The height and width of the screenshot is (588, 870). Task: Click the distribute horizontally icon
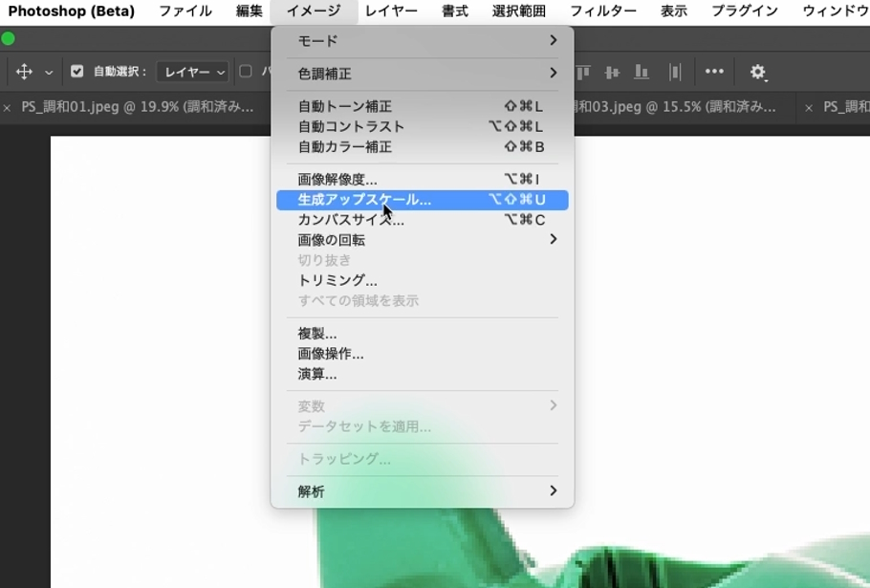pyautogui.click(x=675, y=72)
